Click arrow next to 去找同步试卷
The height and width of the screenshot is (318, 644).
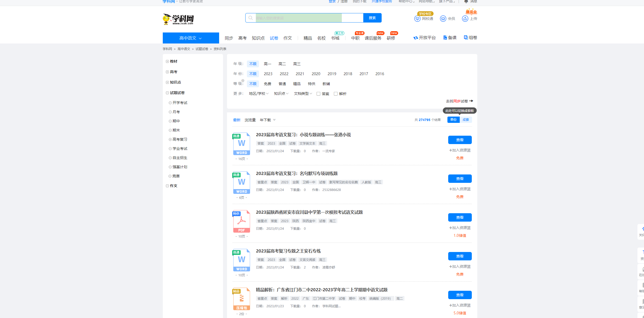click(x=471, y=101)
